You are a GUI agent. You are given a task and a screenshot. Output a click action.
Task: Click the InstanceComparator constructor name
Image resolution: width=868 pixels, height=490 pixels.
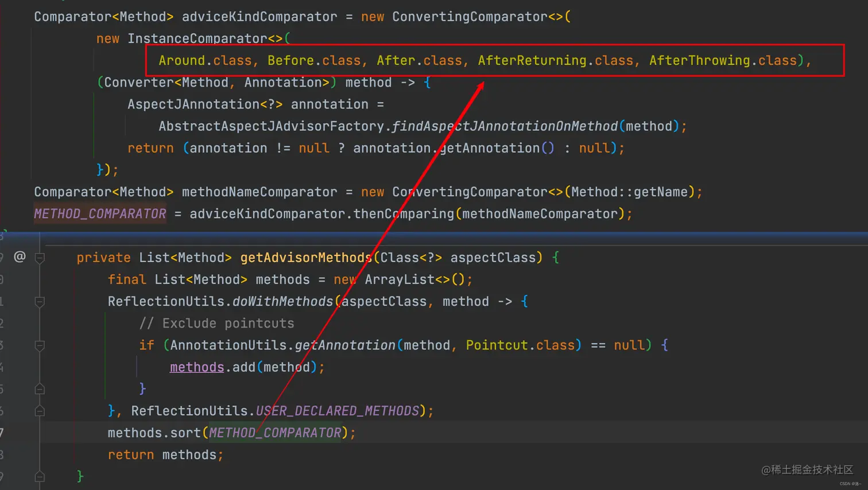pyautogui.click(x=197, y=38)
